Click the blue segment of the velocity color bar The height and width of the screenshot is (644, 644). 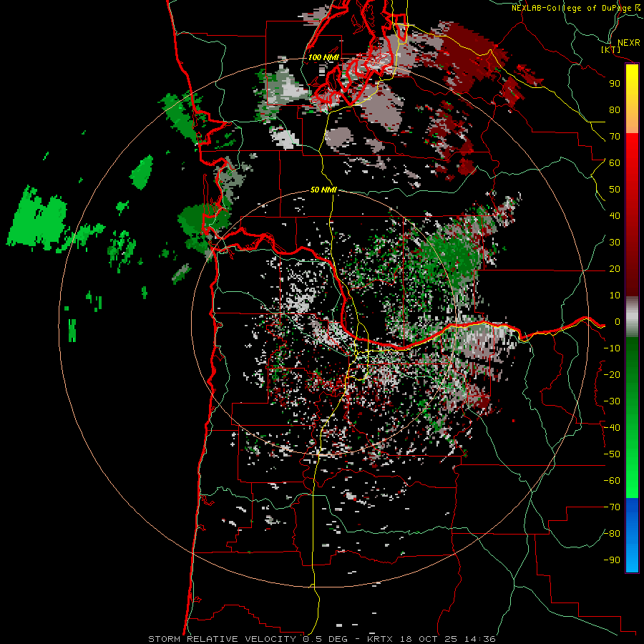[x=632, y=535]
